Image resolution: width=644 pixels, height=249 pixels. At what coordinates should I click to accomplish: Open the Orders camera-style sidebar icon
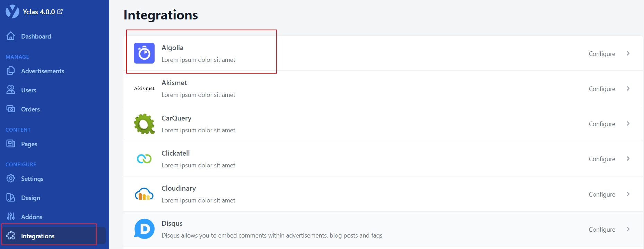[x=11, y=109]
